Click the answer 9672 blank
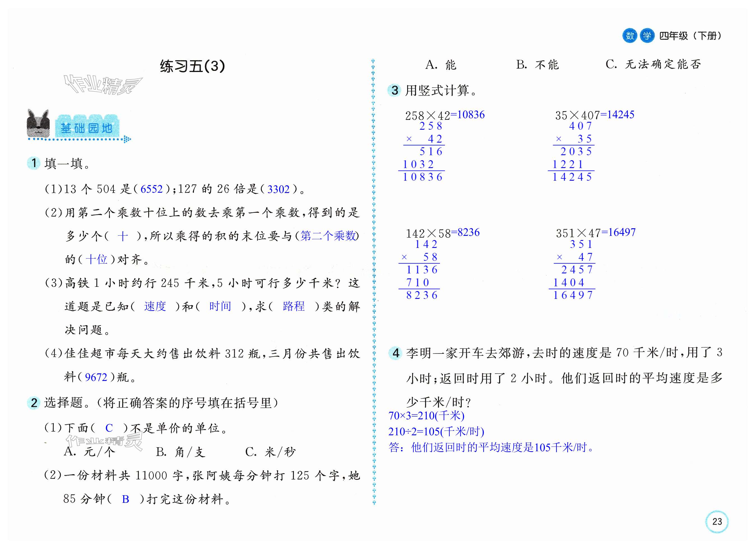The image size is (756, 549). (96, 377)
